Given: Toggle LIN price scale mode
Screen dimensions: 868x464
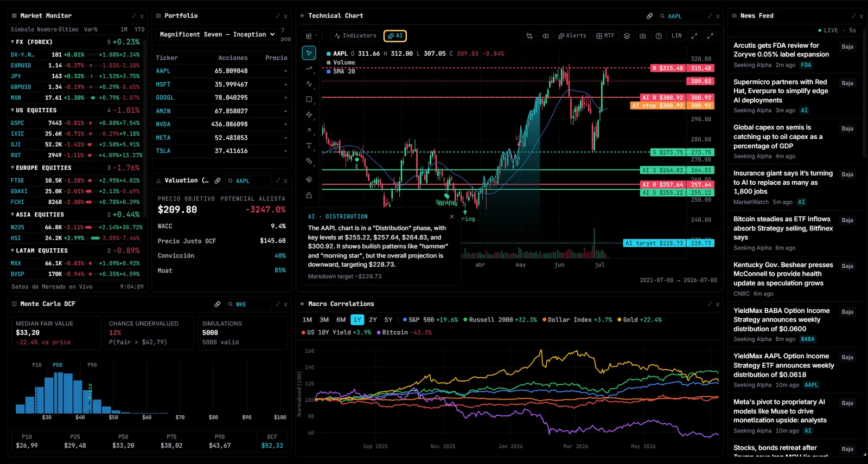Looking at the screenshot, I should tap(676, 36).
